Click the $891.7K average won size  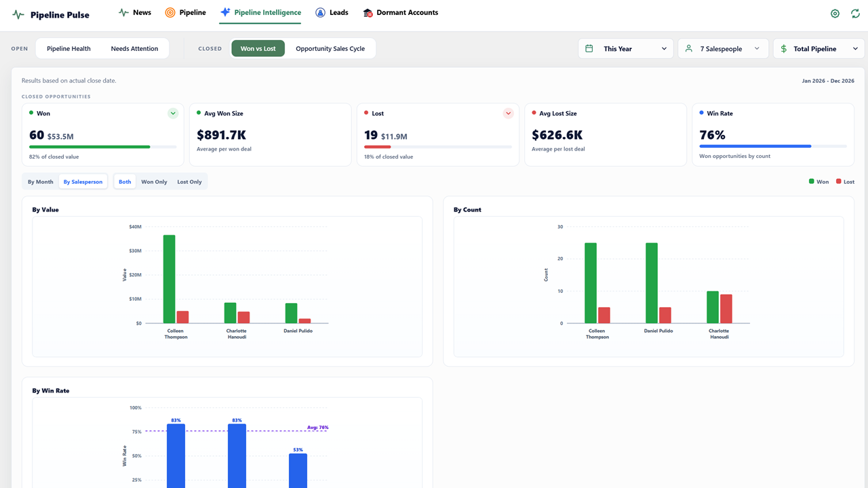tap(220, 135)
